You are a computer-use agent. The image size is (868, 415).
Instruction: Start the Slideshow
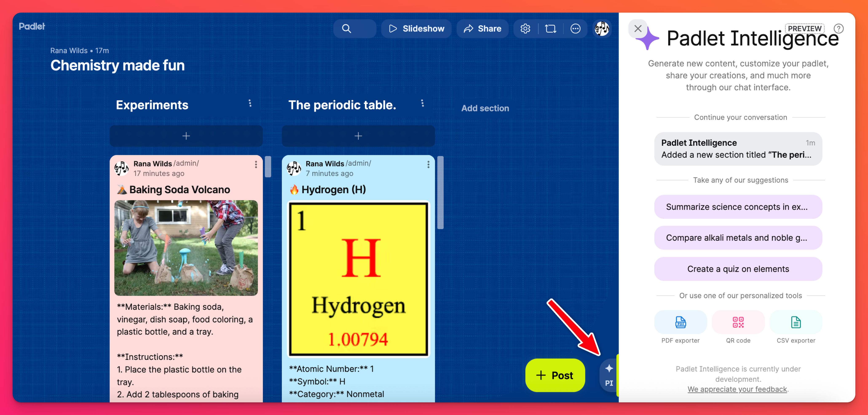coord(416,29)
